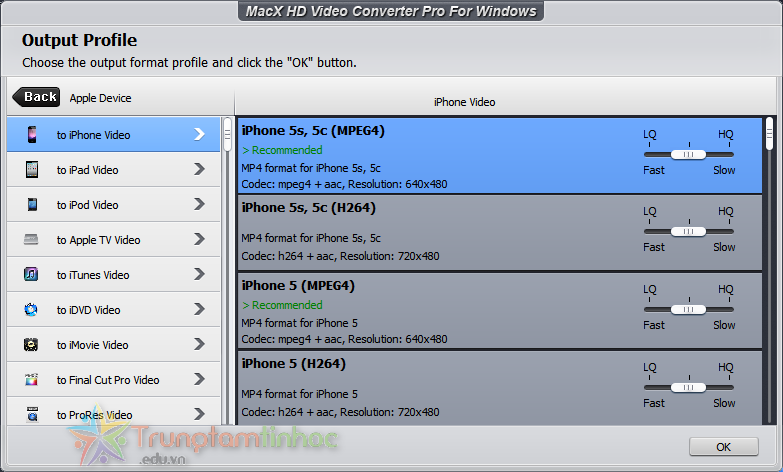Open the 'to iDVD Video' category
The height and width of the screenshot is (472, 783).
(113, 309)
